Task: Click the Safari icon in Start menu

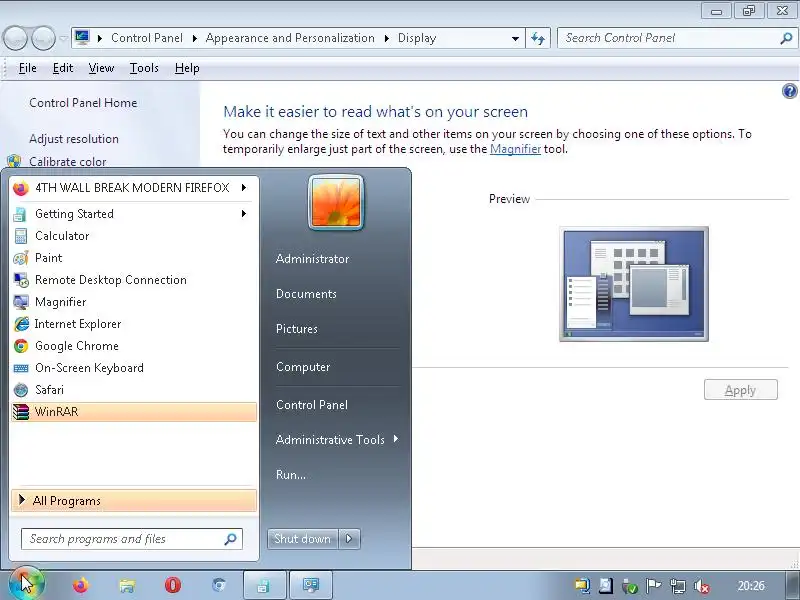Action: pos(21,390)
